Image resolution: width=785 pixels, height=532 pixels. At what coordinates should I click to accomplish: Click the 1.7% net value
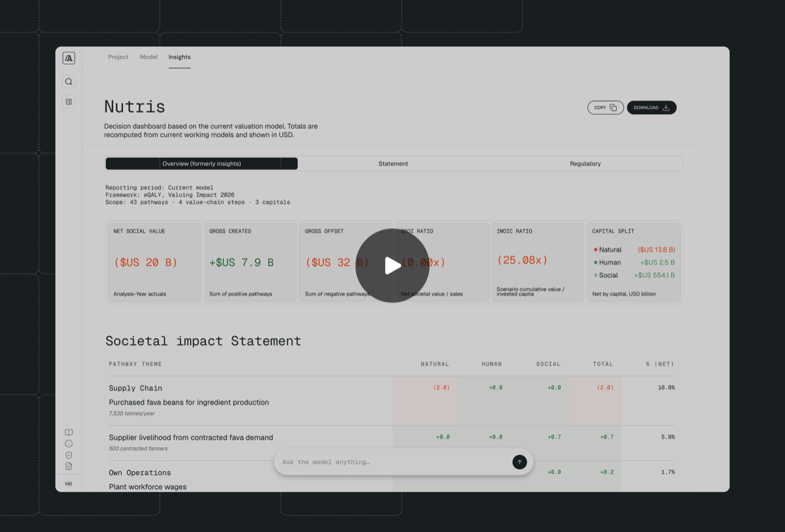[668, 472]
